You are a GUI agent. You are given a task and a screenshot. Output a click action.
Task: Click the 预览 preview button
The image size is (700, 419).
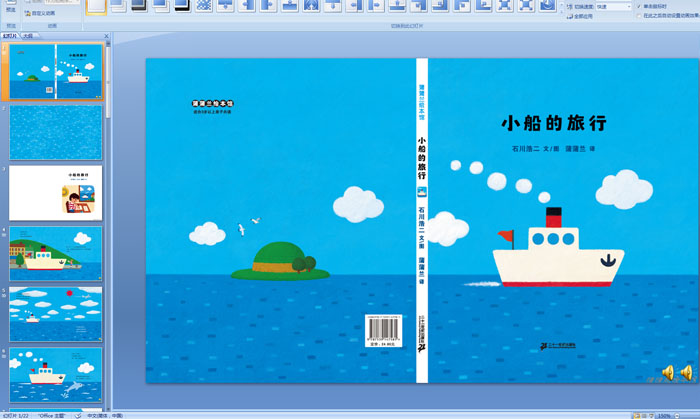point(11,7)
